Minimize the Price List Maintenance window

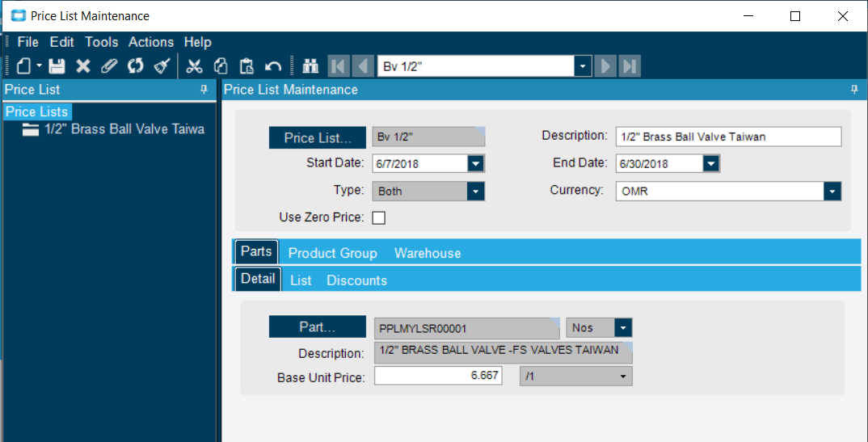pos(748,16)
